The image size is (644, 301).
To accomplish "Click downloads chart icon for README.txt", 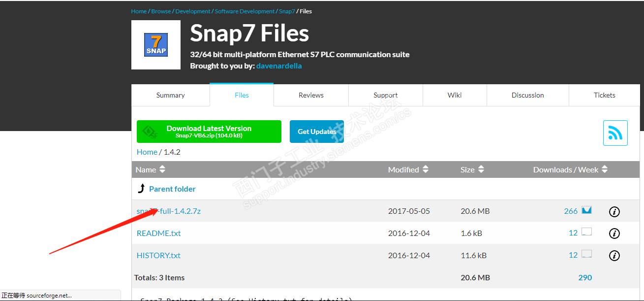I will pyautogui.click(x=586, y=233).
